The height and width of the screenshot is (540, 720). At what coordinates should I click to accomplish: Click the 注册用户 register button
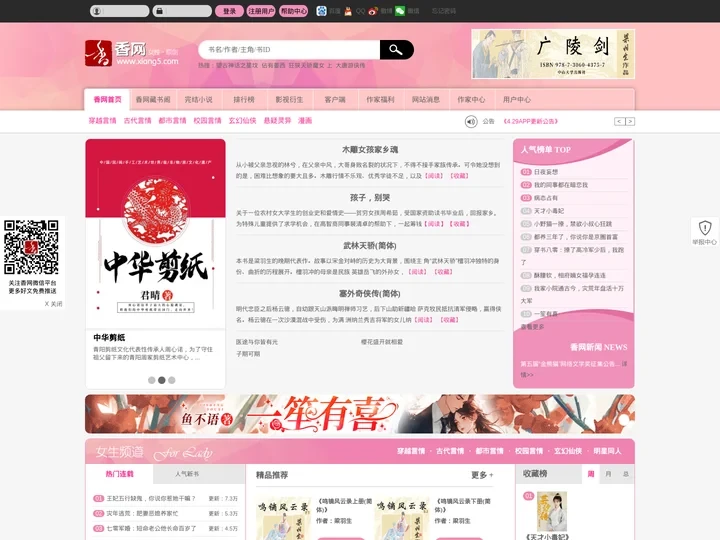pyautogui.click(x=261, y=11)
